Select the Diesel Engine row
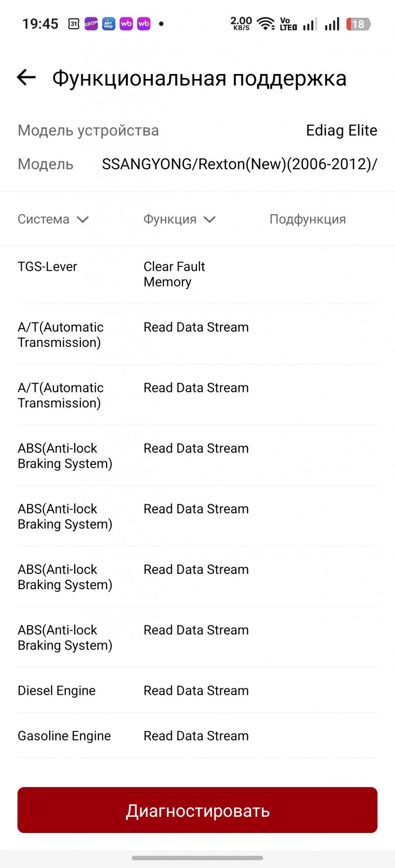 click(197, 690)
